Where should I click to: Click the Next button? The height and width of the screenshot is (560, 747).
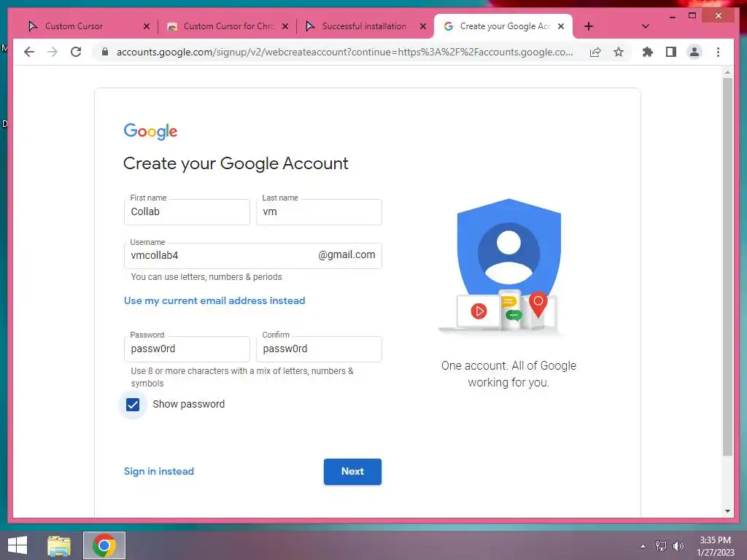(x=352, y=472)
